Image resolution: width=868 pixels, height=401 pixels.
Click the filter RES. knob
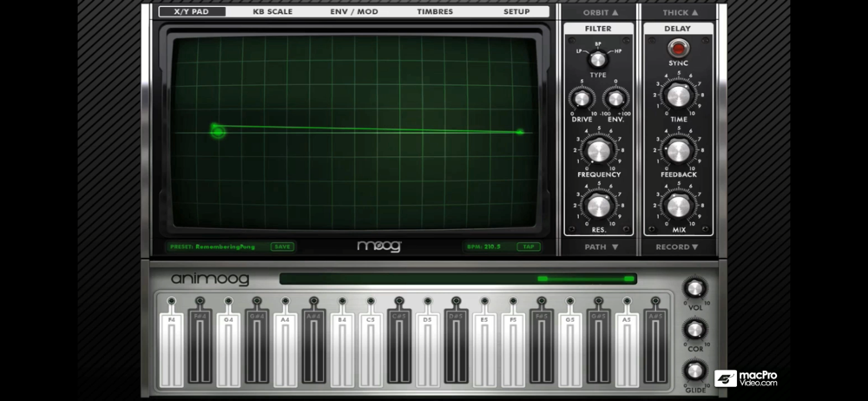click(598, 206)
